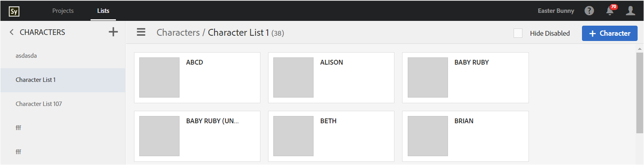Open the BRIAN character card
This screenshot has height=165, width=644.
point(465,136)
